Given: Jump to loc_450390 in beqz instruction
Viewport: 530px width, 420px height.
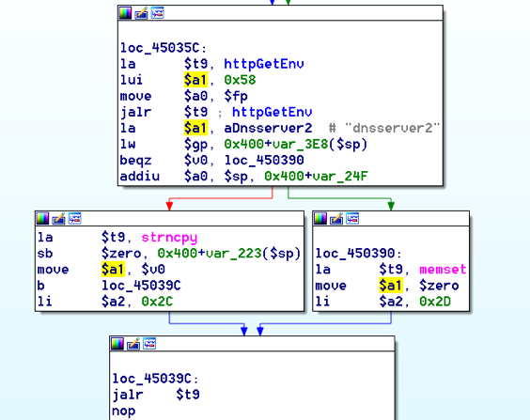Looking at the screenshot, I should pyautogui.click(x=264, y=160).
